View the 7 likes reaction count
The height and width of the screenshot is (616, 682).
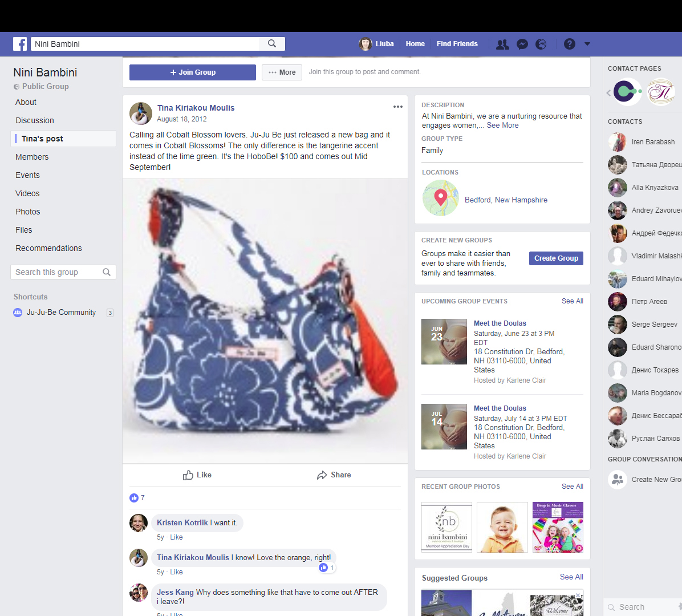click(x=137, y=498)
